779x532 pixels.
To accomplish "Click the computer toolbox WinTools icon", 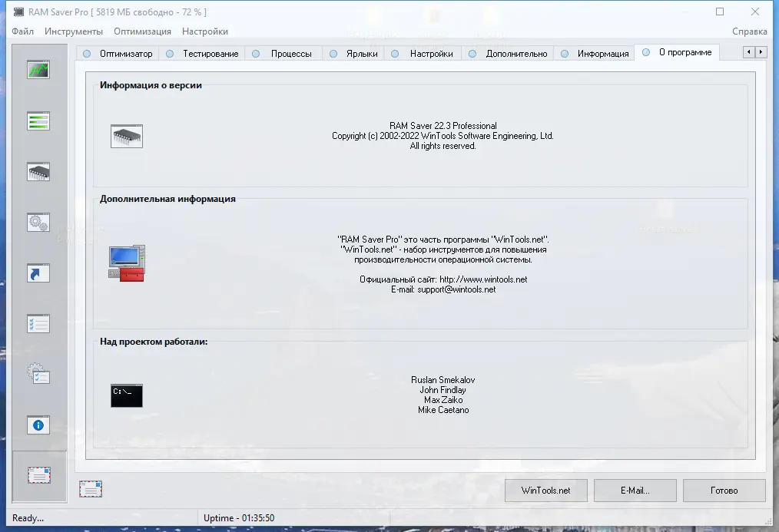I will (127, 263).
